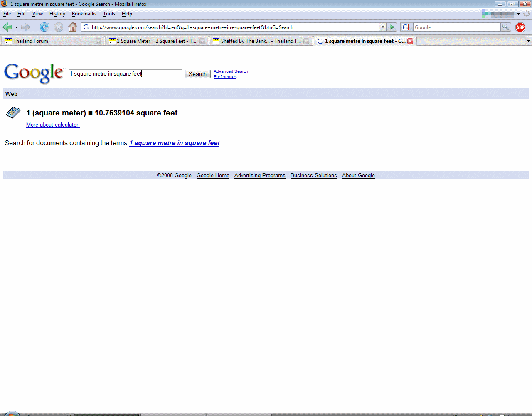Open the Tools menu
This screenshot has width=532, height=416.
tap(109, 14)
